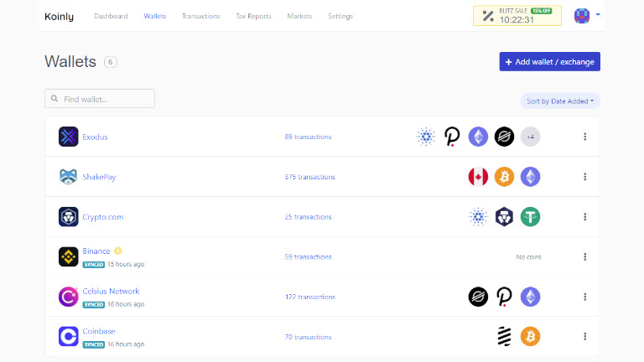Open the Coinbase wallet name link

pyautogui.click(x=99, y=331)
